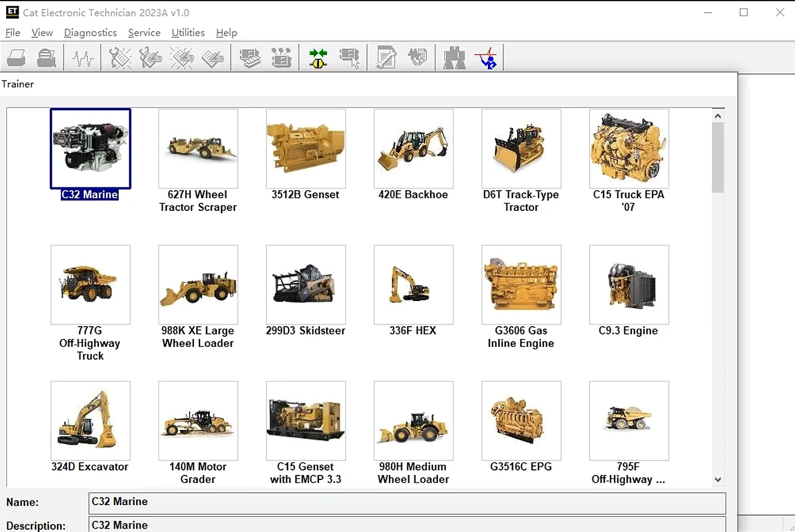Click the "324D Excavator" label text

pyautogui.click(x=90, y=467)
